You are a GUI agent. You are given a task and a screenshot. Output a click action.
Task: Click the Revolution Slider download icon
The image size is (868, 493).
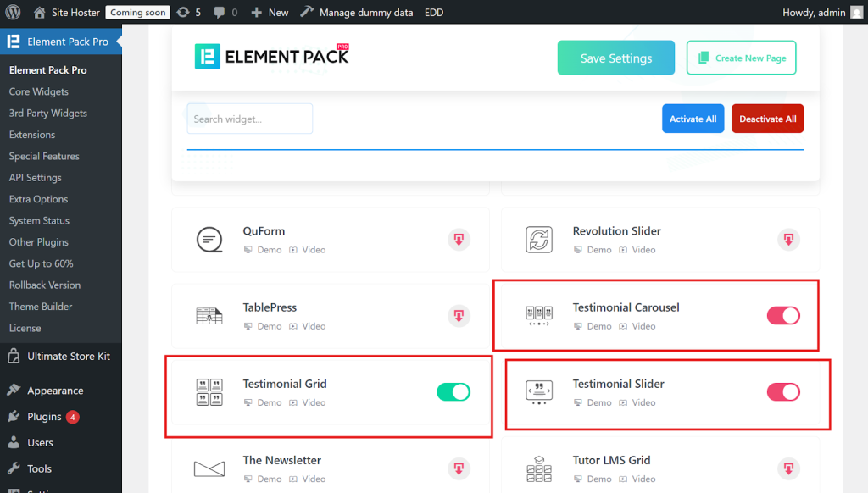[x=788, y=240]
